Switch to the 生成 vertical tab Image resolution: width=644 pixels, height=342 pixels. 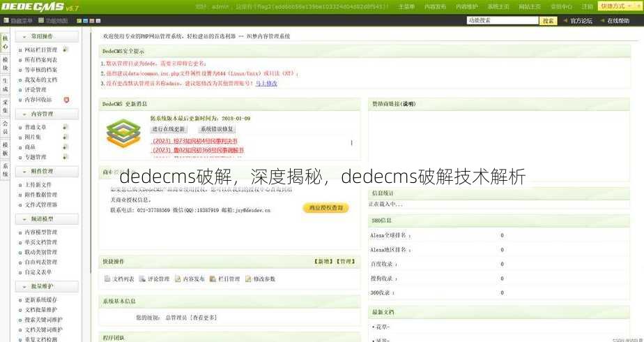[x=5, y=85]
